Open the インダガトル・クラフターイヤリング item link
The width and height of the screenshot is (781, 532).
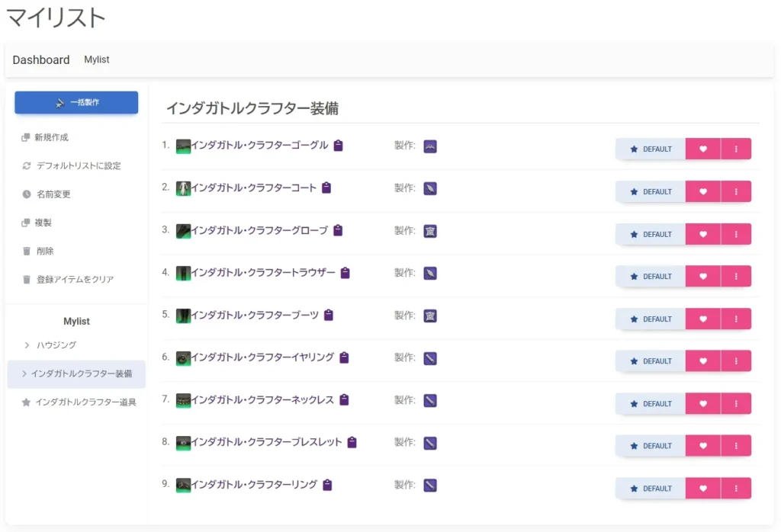262,357
